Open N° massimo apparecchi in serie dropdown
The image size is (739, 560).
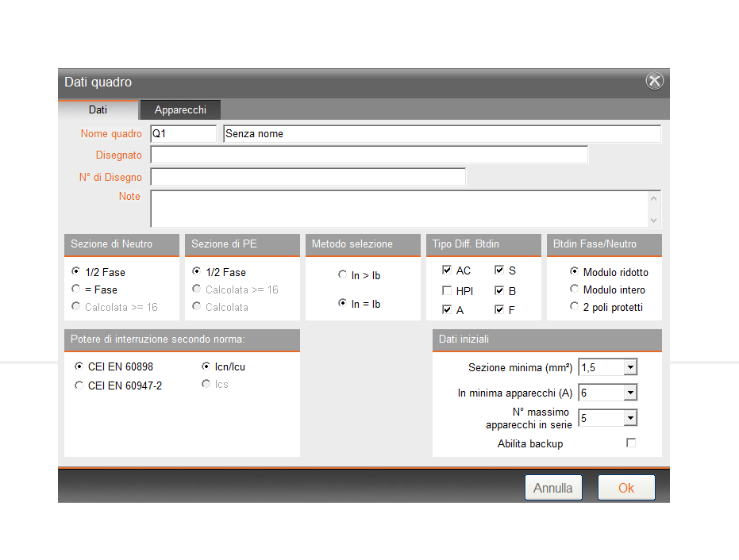coord(630,418)
